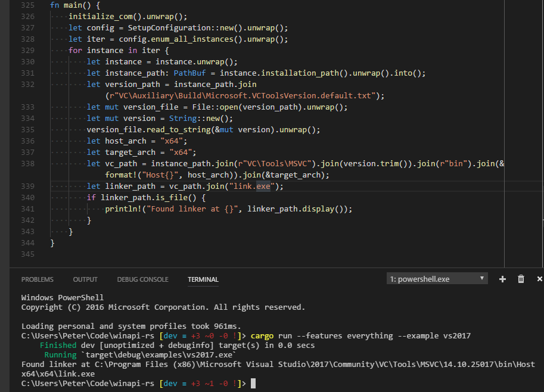
Task: Click the r"VC\Tools\MSVC" string literal
Action: point(275,164)
